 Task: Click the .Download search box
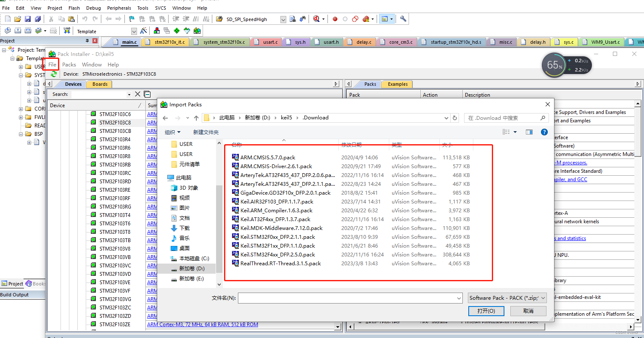tap(506, 118)
